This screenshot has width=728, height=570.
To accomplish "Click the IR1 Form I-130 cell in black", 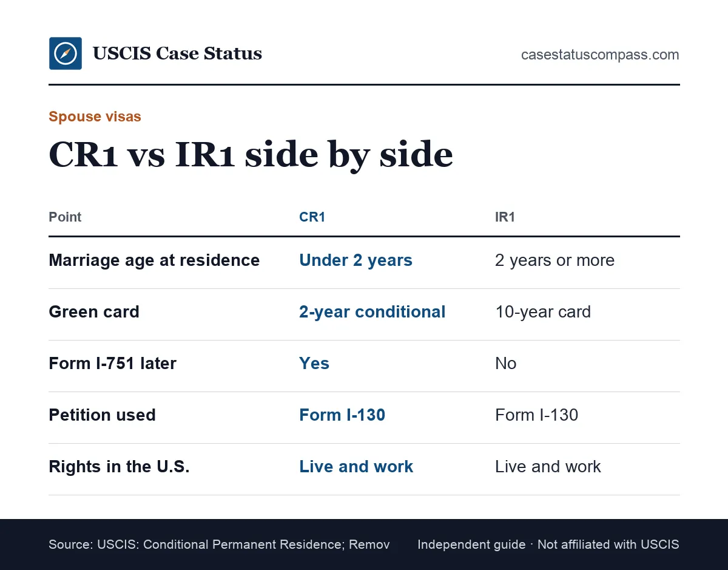I will [536, 415].
